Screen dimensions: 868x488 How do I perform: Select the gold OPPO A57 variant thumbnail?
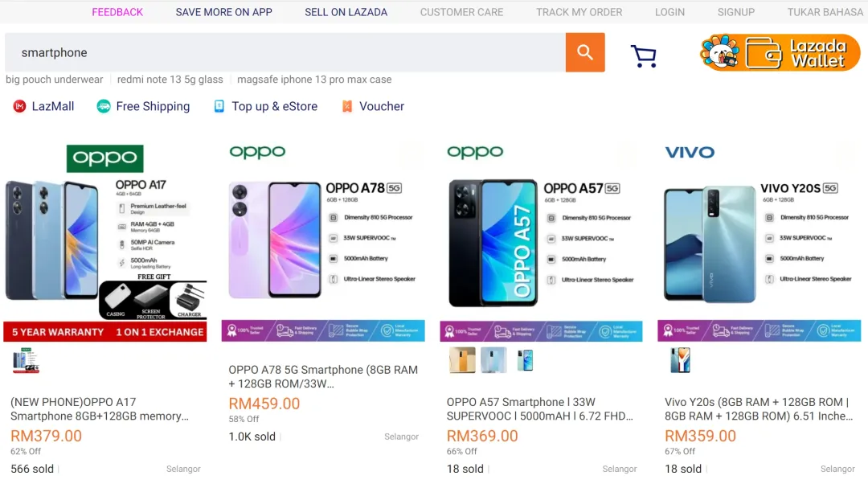(461, 360)
